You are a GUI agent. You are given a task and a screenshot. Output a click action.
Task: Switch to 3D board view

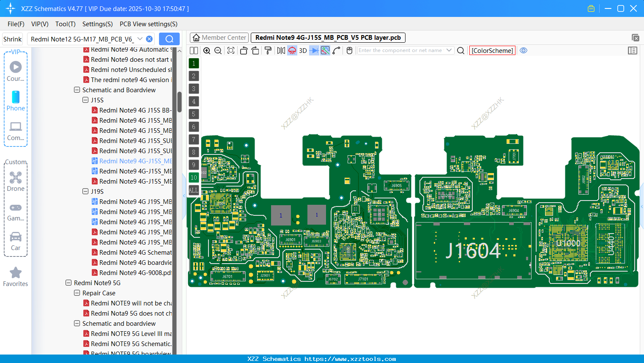pyautogui.click(x=303, y=50)
